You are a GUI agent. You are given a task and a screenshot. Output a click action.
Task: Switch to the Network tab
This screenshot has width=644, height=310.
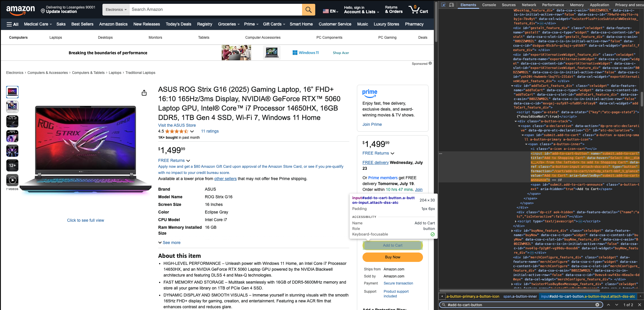[x=529, y=5]
